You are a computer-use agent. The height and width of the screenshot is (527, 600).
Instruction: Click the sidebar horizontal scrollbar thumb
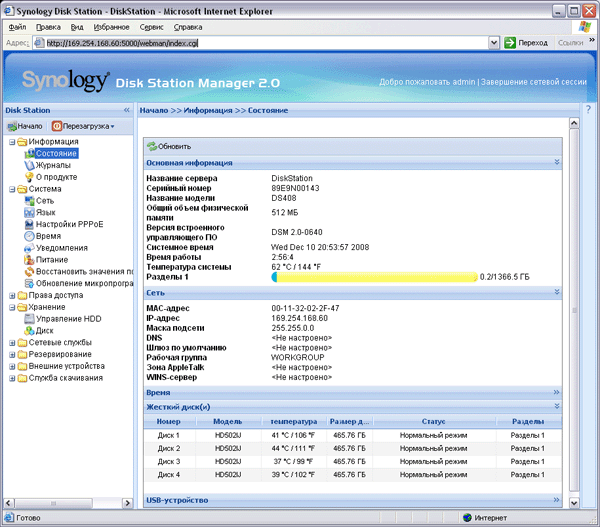coord(53,503)
